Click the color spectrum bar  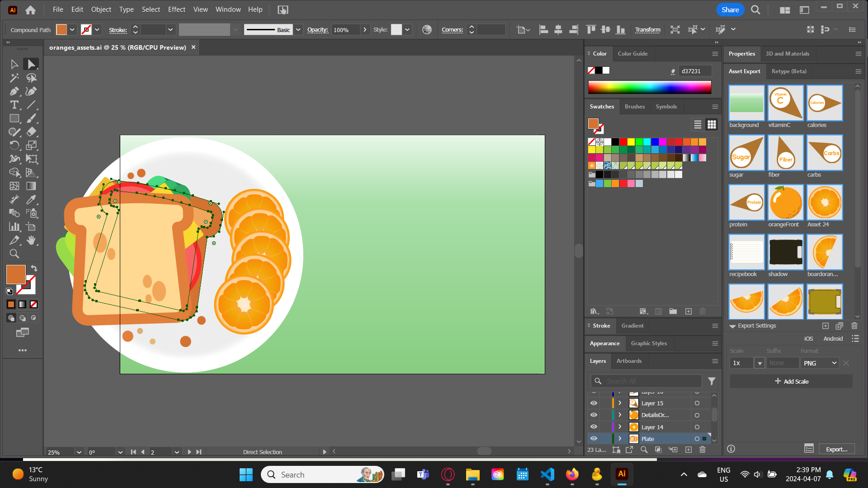[x=650, y=87]
